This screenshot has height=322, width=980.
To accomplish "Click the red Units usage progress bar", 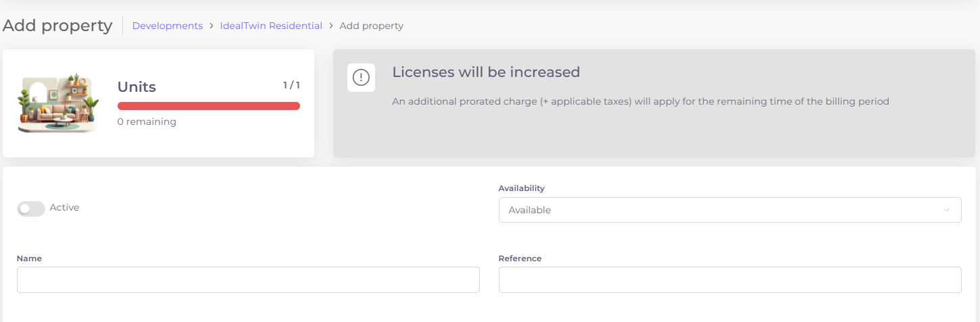I will tap(208, 106).
